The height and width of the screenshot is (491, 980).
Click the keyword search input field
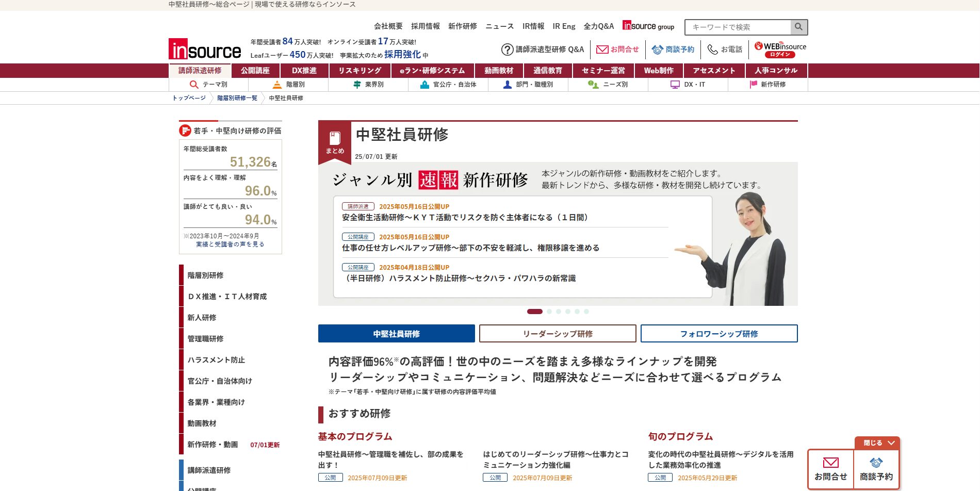pos(738,27)
